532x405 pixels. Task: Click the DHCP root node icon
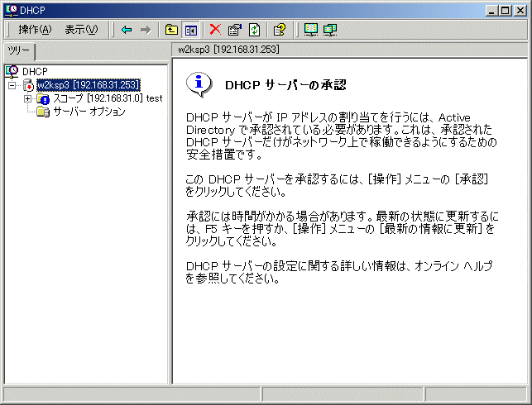[x=12, y=72]
